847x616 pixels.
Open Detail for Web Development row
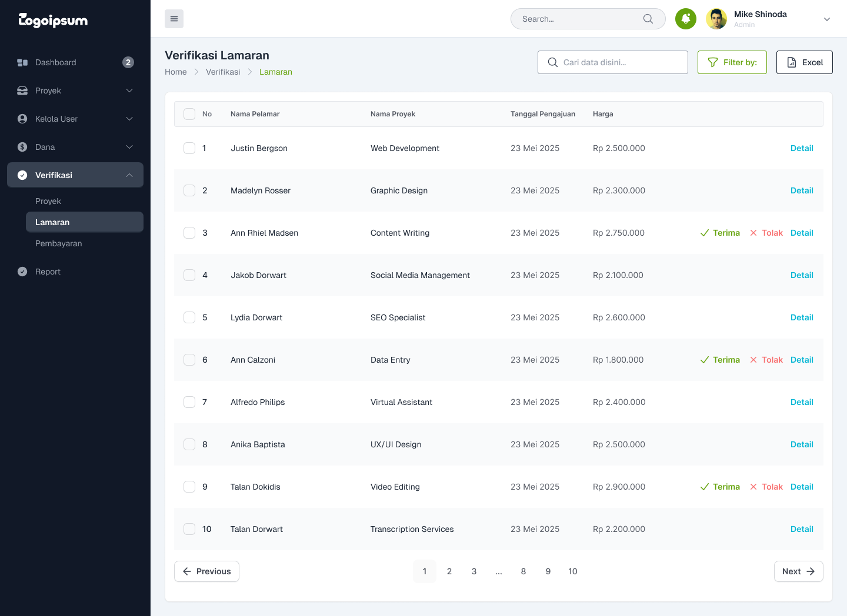point(802,148)
